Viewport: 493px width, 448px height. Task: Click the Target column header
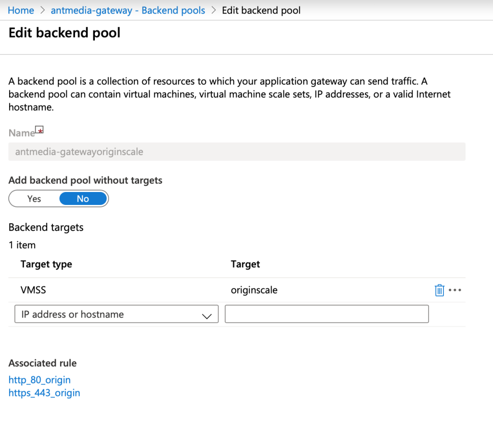click(245, 264)
